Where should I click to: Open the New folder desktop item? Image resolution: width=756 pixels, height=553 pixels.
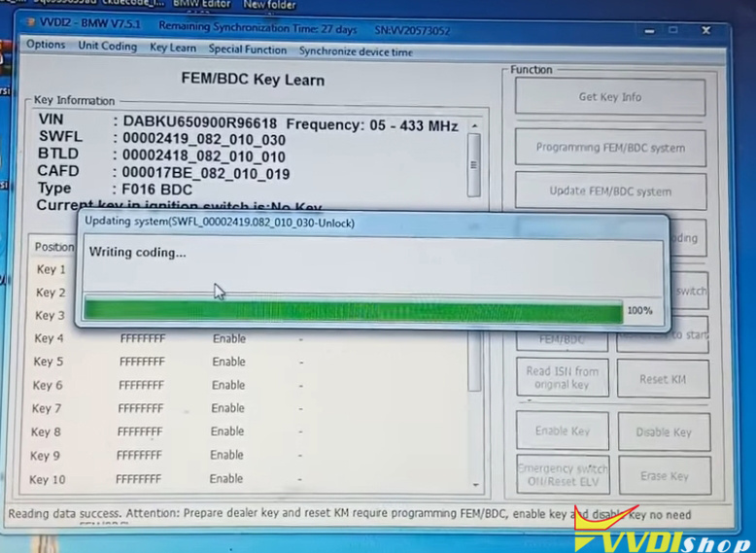[x=269, y=5]
